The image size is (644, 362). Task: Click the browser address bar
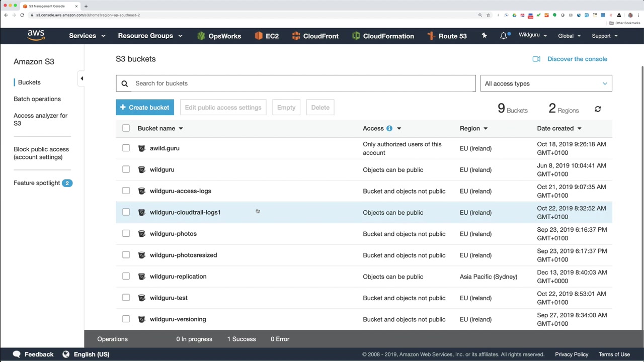pyautogui.click(x=252, y=15)
